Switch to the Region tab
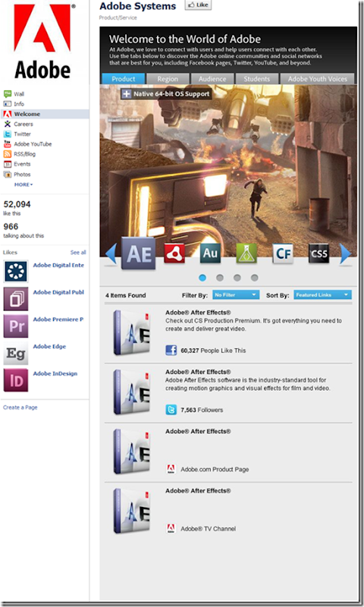Viewport: 364px width, 607px height. (x=168, y=79)
